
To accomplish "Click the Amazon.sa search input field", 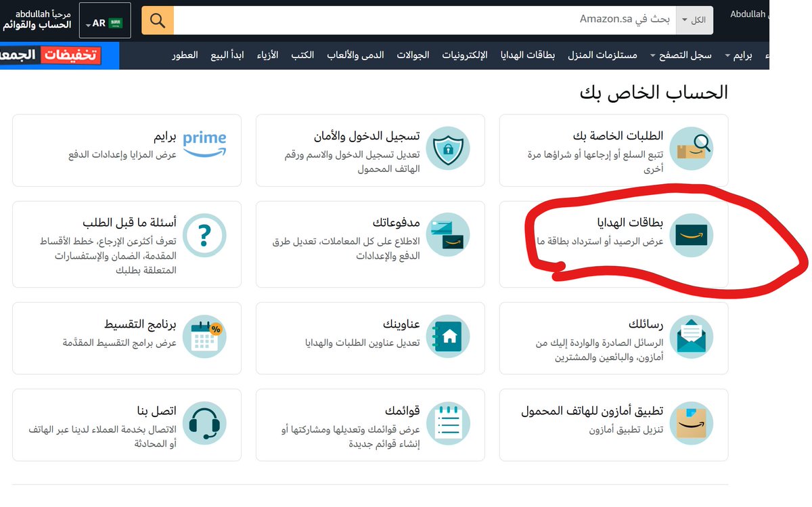I will tap(425, 20).
